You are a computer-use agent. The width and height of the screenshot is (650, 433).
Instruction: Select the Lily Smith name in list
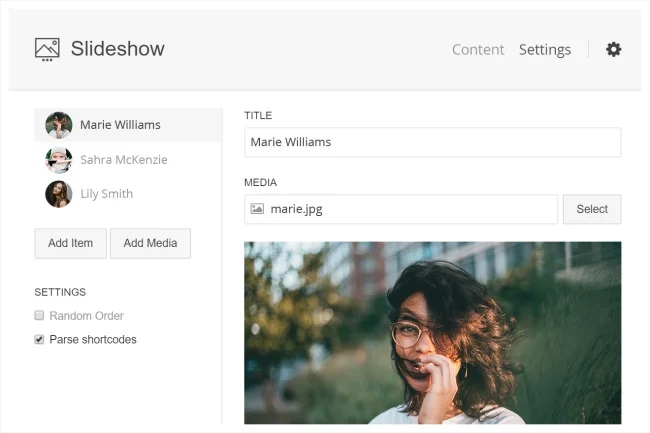[x=106, y=194]
